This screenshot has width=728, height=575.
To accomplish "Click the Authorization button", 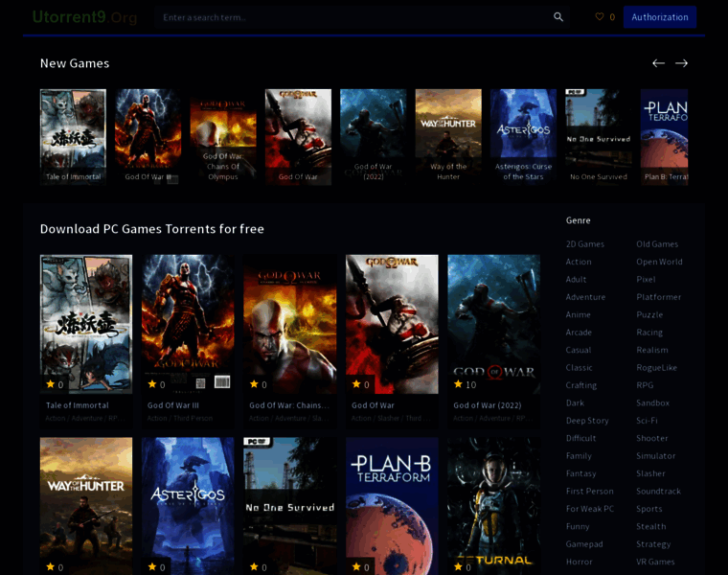I will [660, 17].
